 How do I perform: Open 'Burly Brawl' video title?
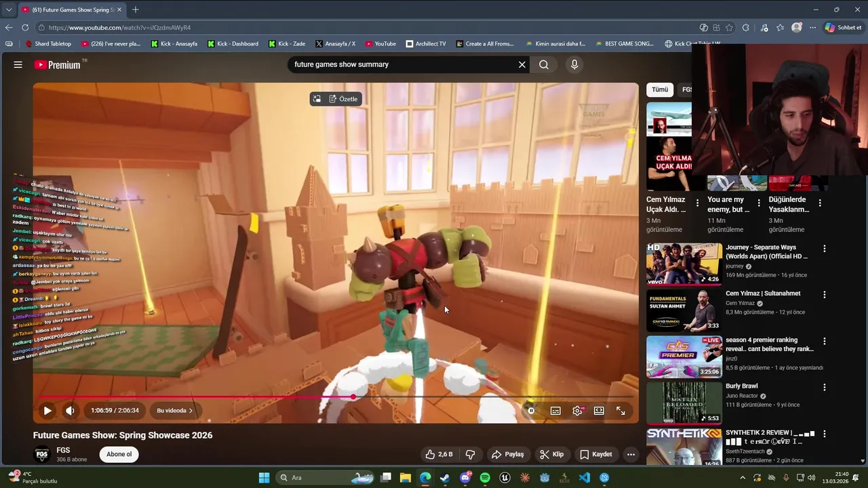coord(742,386)
